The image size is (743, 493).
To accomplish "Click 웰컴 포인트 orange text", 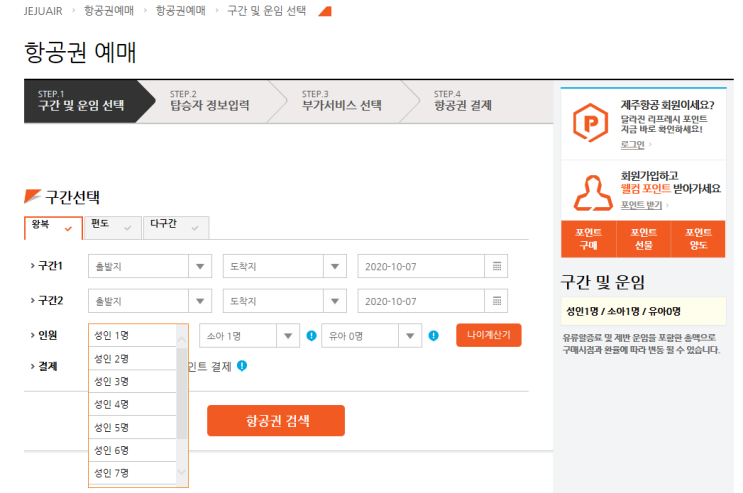I will [x=645, y=189].
